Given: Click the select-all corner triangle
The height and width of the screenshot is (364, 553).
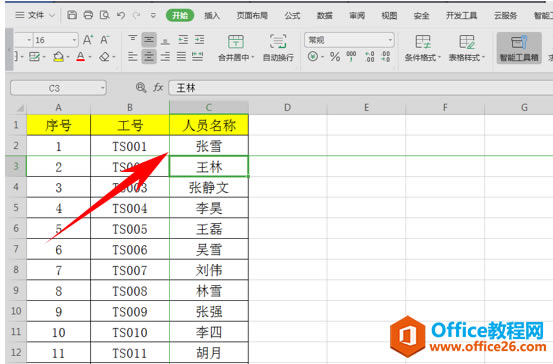Looking at the screenshot, I should (x=20, y=108).
